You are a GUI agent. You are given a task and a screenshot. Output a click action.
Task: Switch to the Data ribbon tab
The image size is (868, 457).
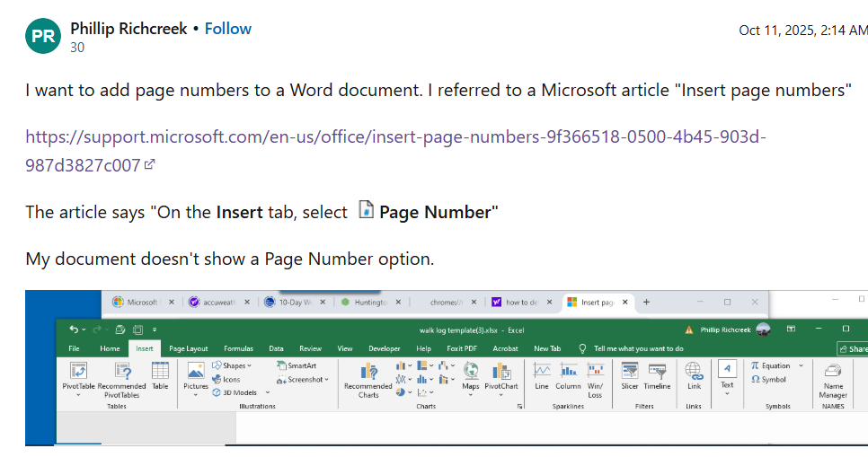coord(276,348)
